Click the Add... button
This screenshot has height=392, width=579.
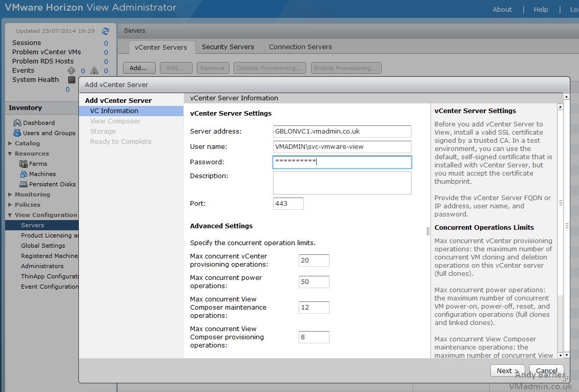139,68
